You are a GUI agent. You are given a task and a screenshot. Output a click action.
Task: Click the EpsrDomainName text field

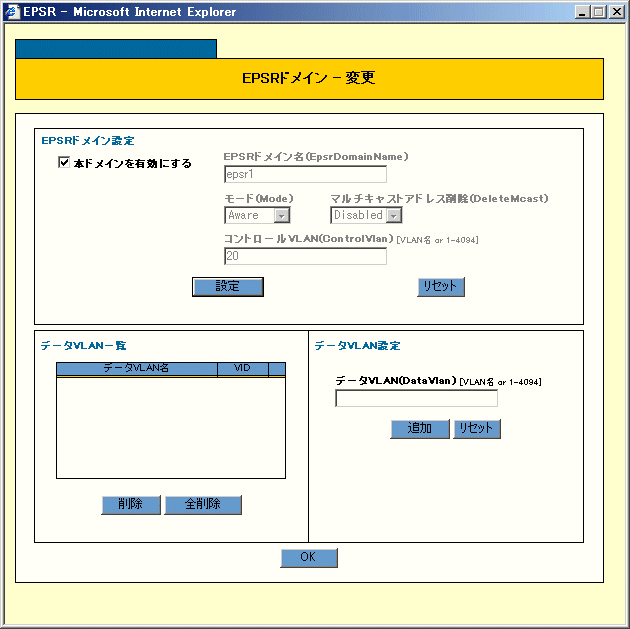coord(305,175)
